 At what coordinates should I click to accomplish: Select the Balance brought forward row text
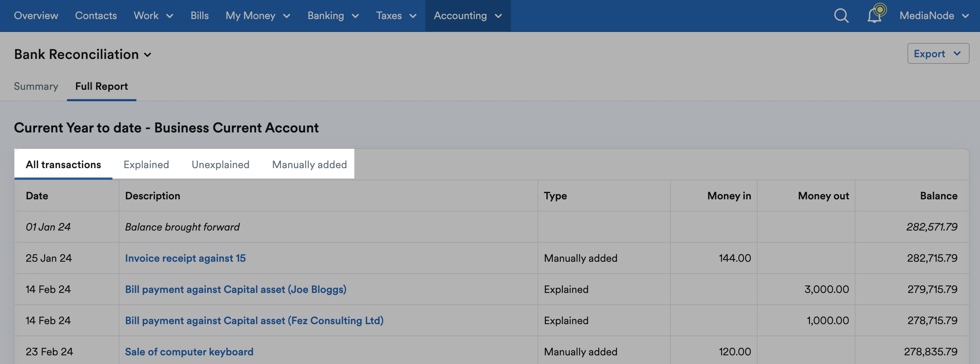[182, 227]
